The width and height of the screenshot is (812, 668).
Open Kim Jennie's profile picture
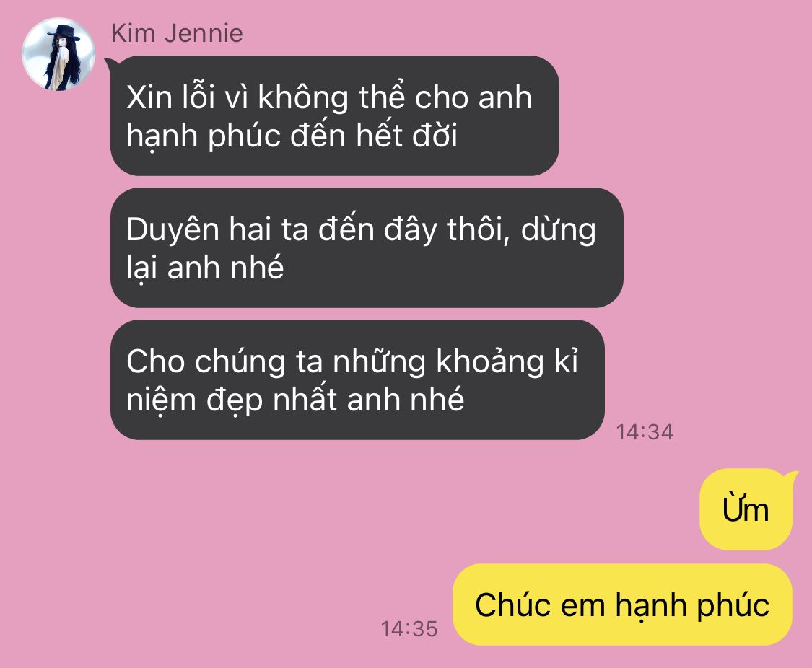click(58, 54)
